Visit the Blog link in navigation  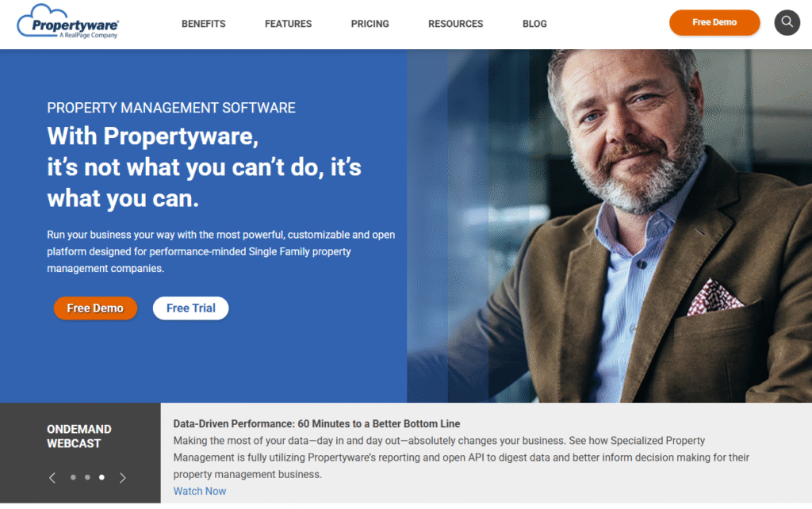[x=534, y=24]
